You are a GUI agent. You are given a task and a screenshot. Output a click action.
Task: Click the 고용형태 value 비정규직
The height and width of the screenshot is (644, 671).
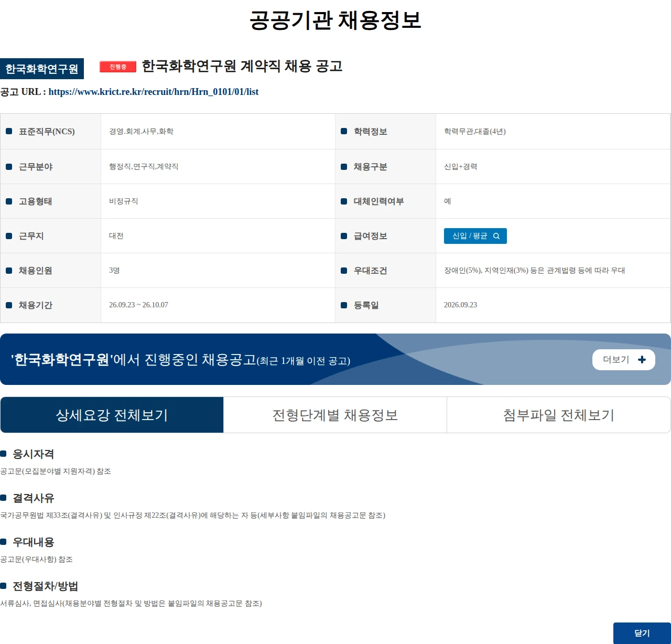tap(124, 201)
